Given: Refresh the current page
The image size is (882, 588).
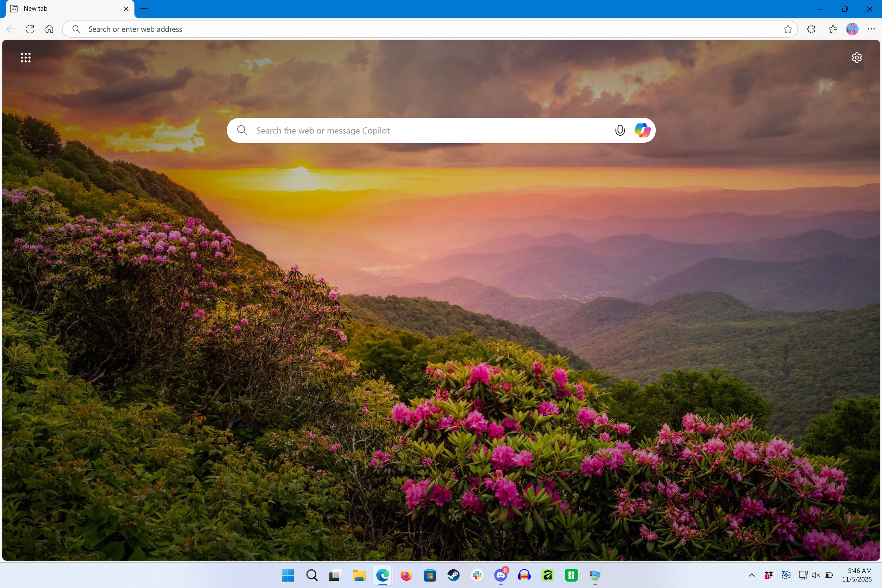Looking at the screenshot, I should (x=30, y=29).
